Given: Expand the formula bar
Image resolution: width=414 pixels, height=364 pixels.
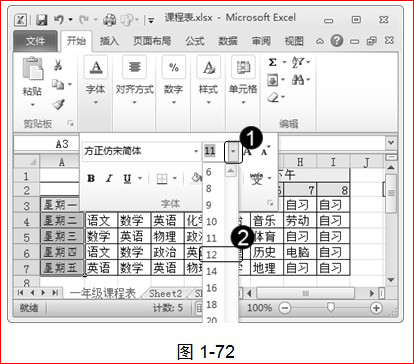Looking at the screenshot, I should tap(391, 143).
